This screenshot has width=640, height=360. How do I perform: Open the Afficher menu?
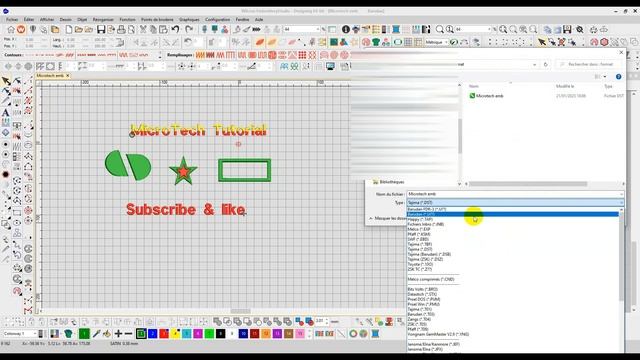(x=47, y=20)
